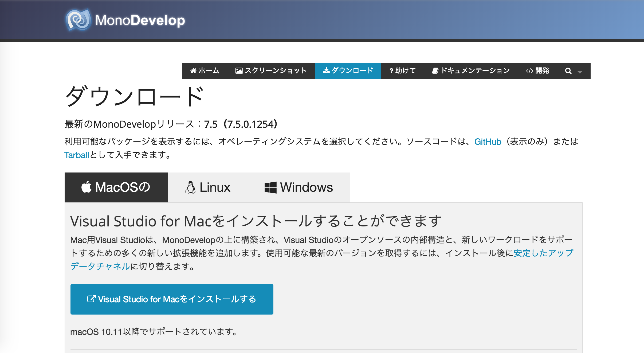Switch to the Windows tab

[299, 187]
